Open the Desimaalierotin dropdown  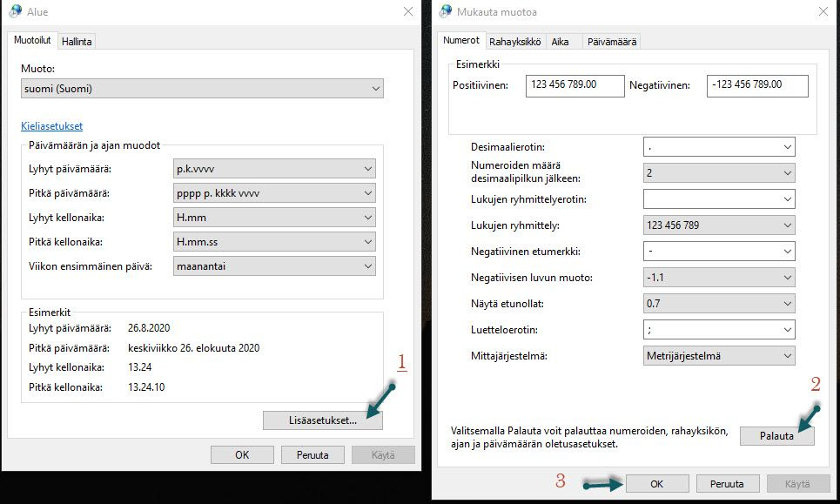[719, 147]
